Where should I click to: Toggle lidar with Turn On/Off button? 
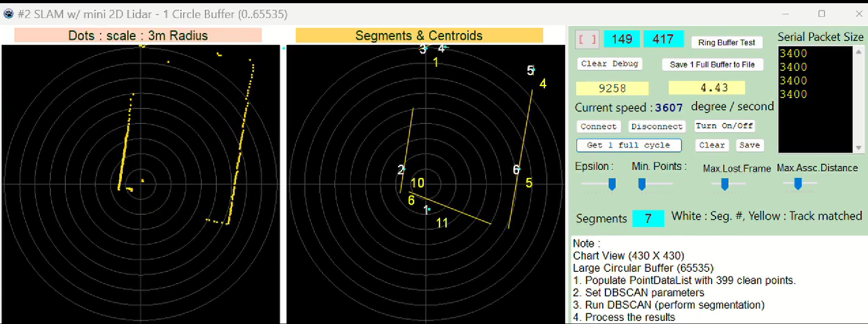click(724, 126)
